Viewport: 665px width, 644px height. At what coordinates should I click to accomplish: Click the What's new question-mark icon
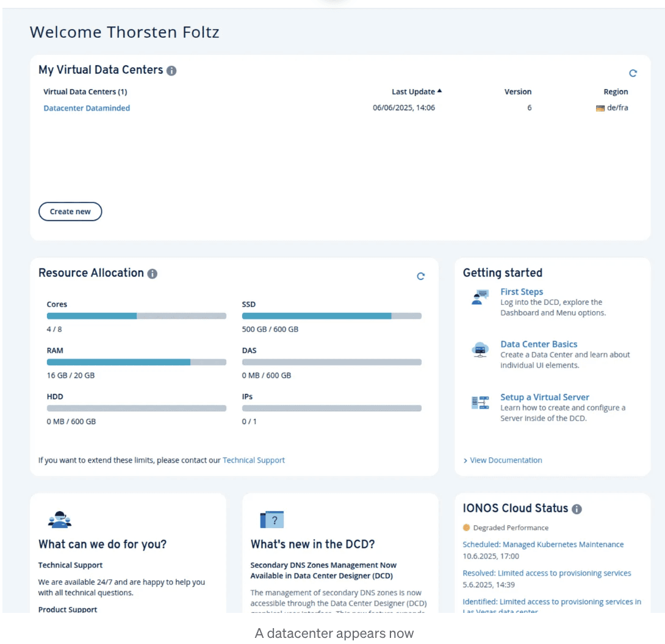272,520
